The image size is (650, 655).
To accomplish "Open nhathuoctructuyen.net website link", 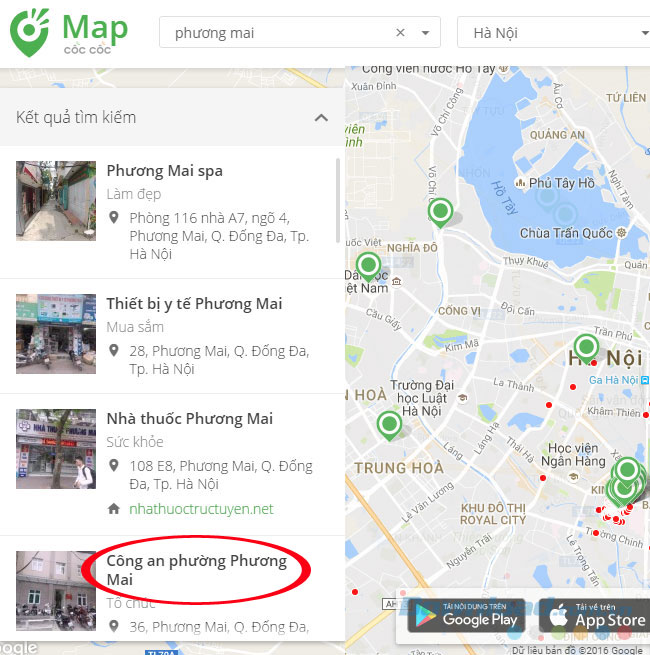I will (x=201, y=509).
